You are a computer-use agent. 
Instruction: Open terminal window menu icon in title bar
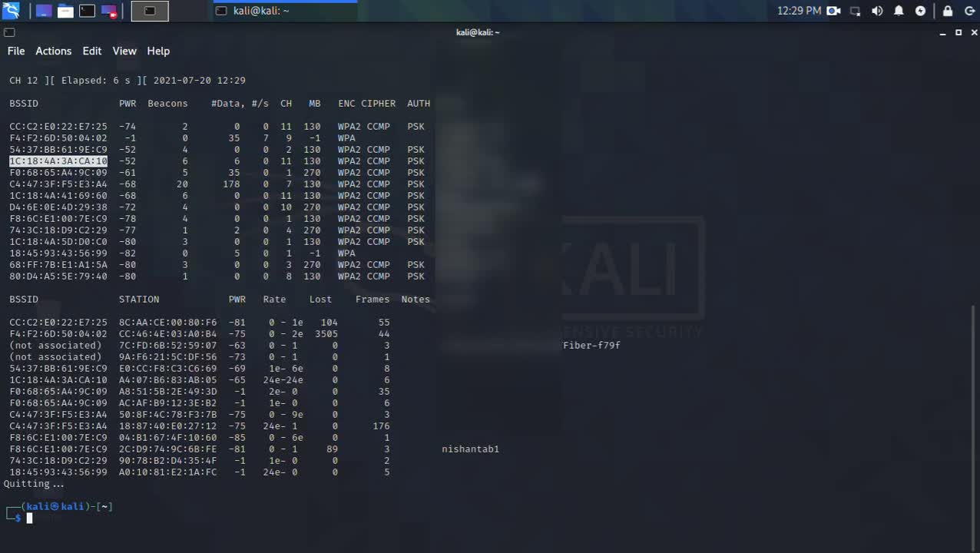tap(9, 32)
